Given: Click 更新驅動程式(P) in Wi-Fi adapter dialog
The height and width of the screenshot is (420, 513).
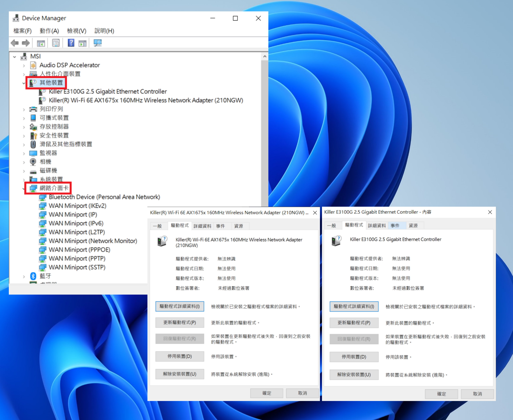Looking at the screenshot, I should (x=179, y=322).
